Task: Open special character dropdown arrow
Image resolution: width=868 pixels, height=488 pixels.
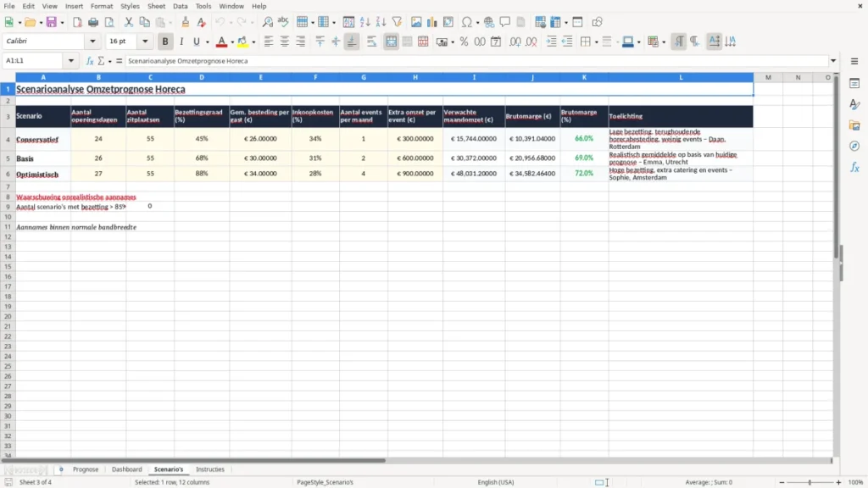Action: (477, 23)
